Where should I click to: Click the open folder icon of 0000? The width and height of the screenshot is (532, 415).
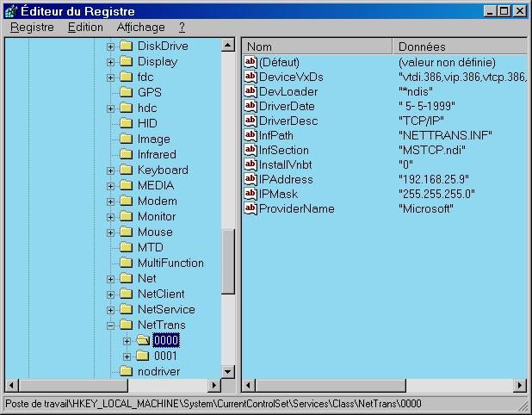click(143, 340)
